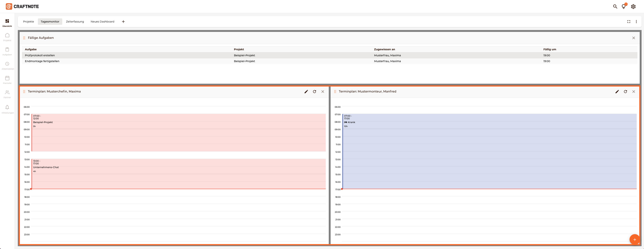Open Mitteilungen bell icon in sidebar
This screenshot has height=249, width=644.
[7, 107]
